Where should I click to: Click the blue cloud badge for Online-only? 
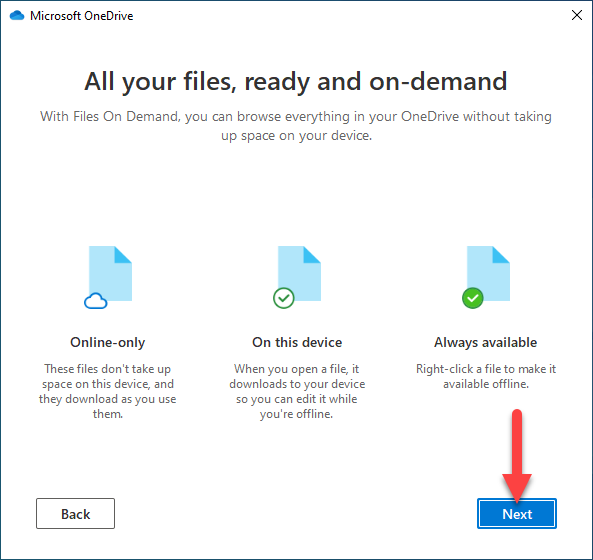tap(96, 301)
